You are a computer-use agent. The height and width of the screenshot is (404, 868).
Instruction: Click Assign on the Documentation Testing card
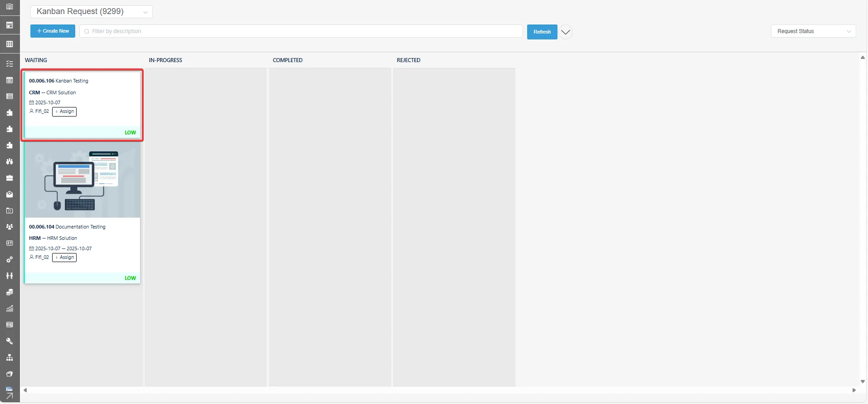tap(64, 258)
